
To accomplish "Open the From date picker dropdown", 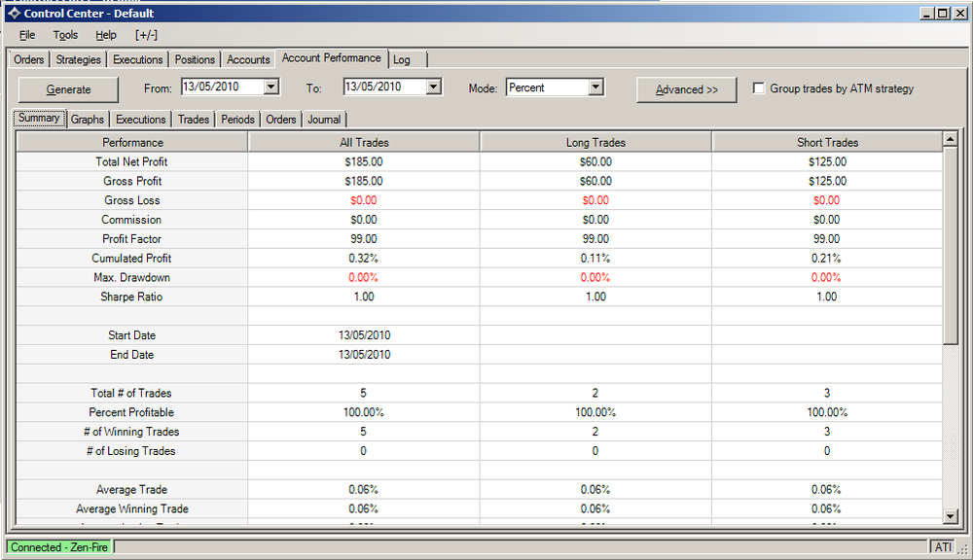I will coord(271,87).
